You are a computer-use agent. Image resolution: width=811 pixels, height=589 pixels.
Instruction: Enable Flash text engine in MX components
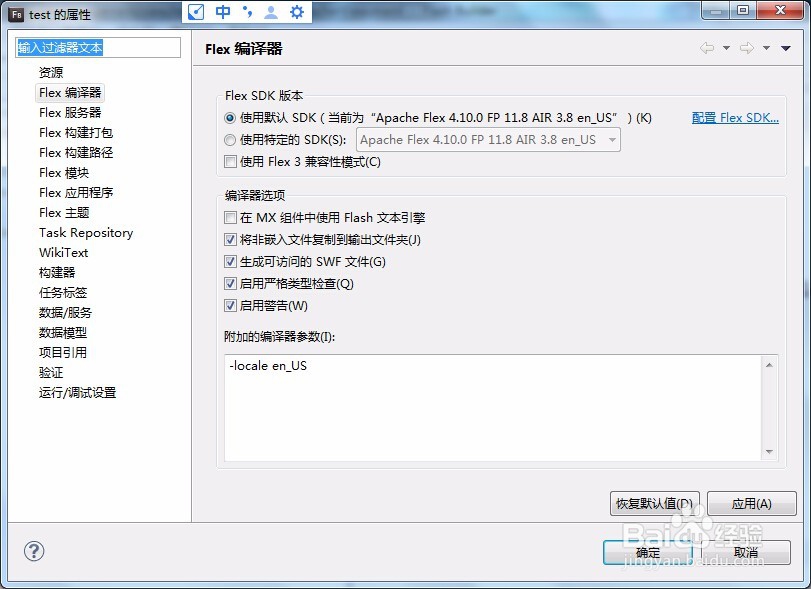point(230,218)
